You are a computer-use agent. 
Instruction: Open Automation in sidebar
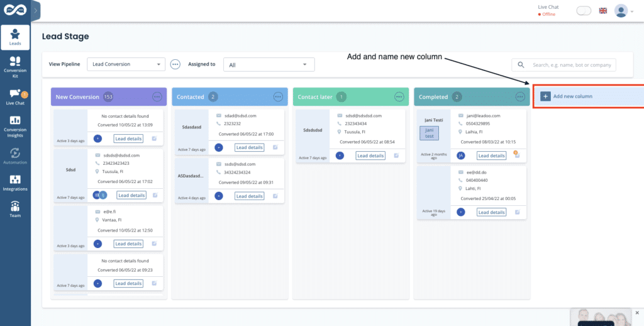click(x=15, y=155)
